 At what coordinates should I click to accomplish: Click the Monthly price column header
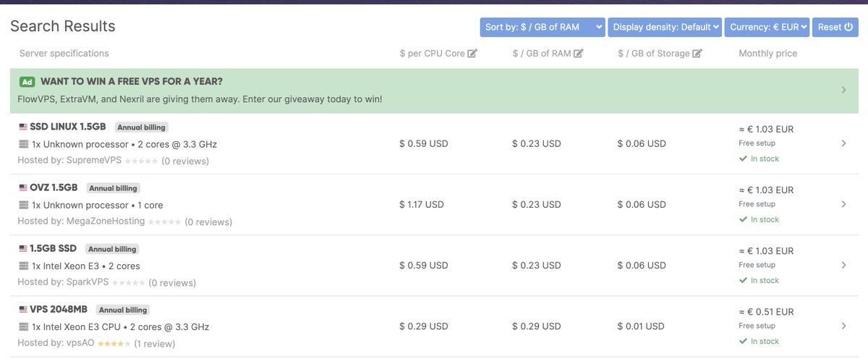767,54
